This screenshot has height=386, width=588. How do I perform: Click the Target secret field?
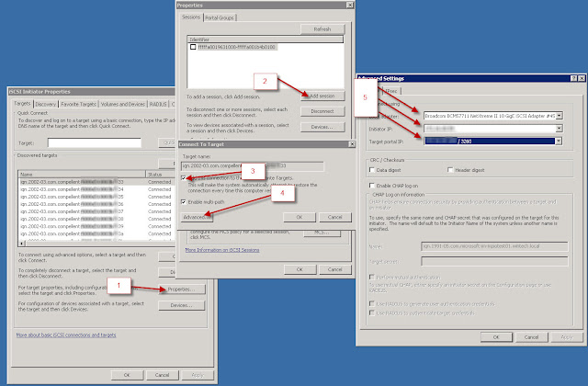pyautogui.click(x=494, y=261)
